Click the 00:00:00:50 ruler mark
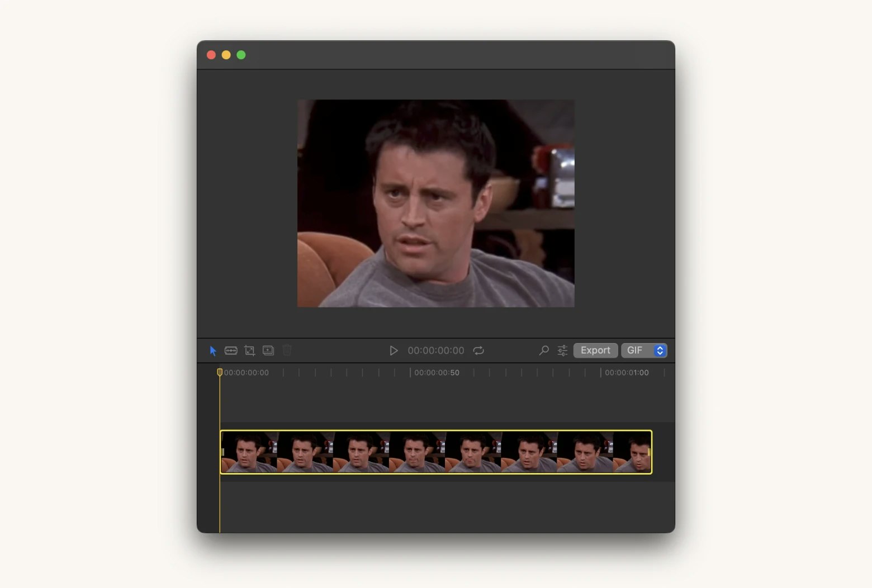The image size is (872, 588). pyautogui.click(x=437, y=373)
